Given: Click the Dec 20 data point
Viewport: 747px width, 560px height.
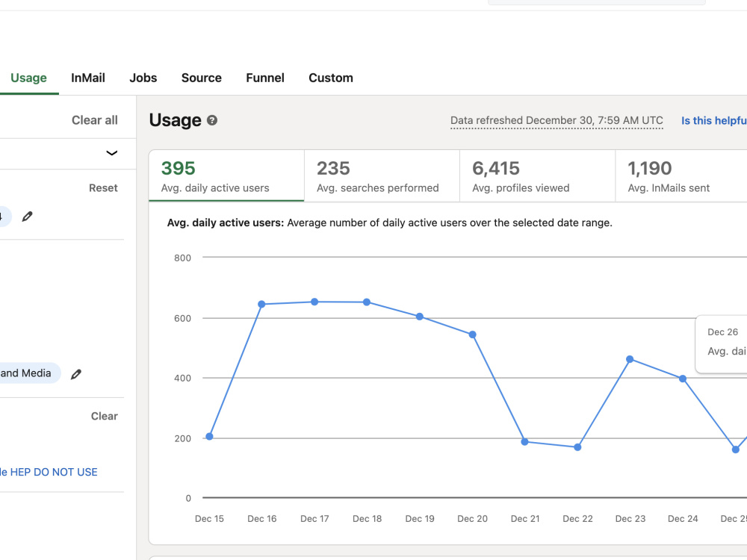Looking at the screenshot, I should [473, 335].
